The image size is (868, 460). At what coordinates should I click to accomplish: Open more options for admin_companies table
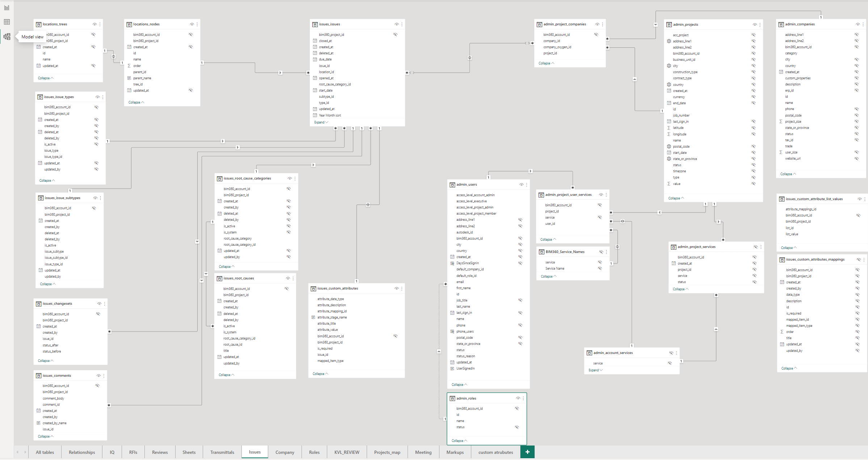coord(863,24)
